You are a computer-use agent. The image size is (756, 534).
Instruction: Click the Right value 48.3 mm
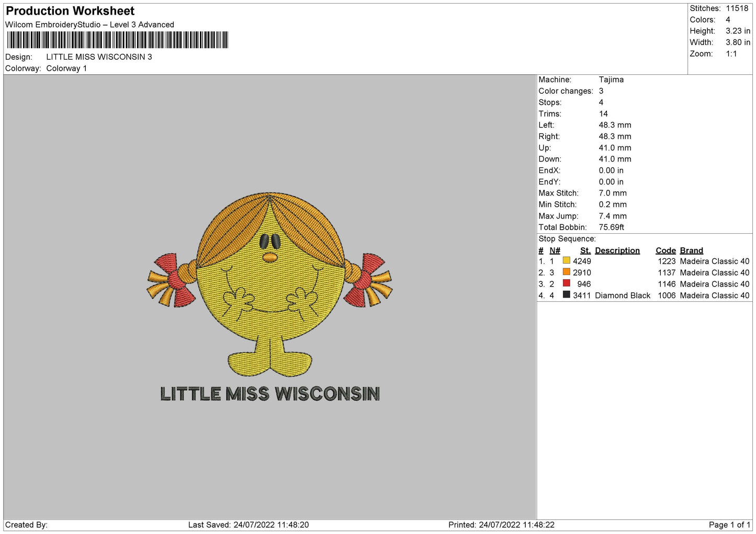click(615, 137)
